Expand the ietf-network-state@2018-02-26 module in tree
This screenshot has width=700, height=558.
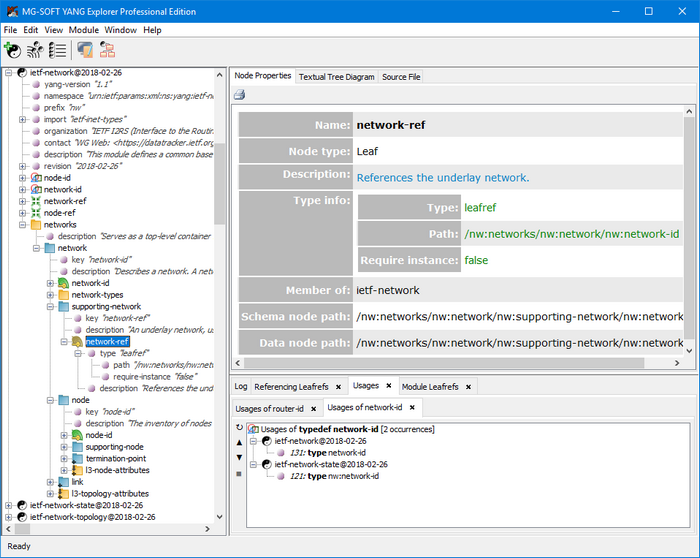[8, 505]
